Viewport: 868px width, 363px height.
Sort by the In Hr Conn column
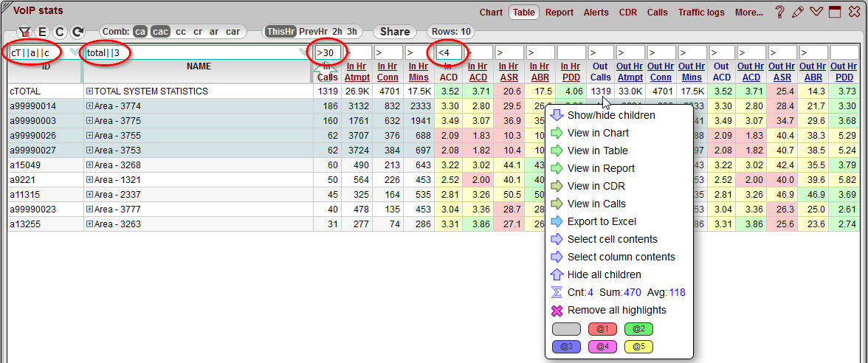tap(388, 72)
